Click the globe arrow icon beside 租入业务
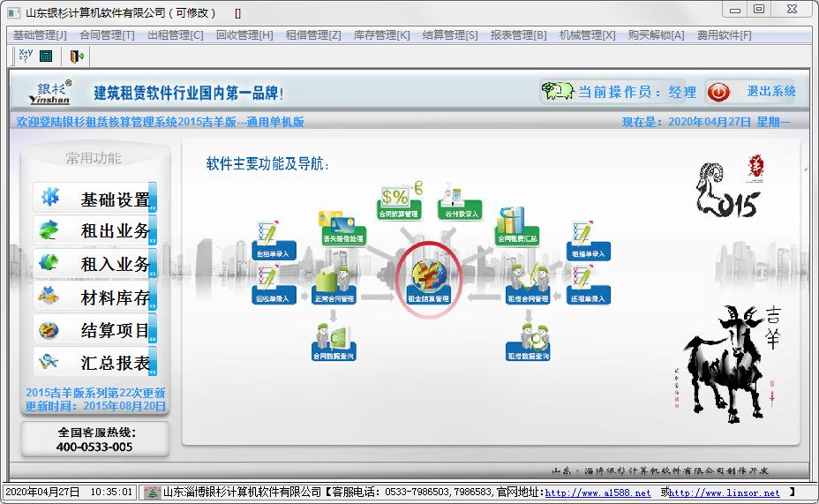Image resolution: width=819 pixels, height=504 pixels. (x=49, y=262)
